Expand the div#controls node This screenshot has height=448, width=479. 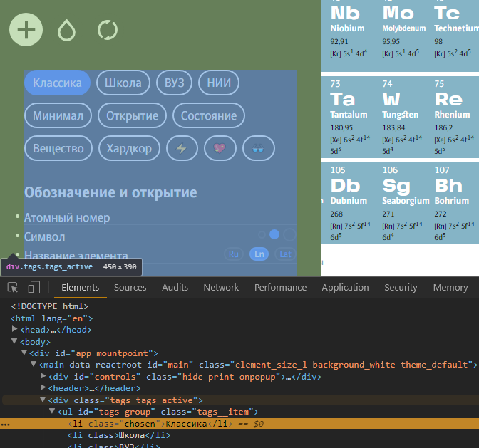pos(43,377)
